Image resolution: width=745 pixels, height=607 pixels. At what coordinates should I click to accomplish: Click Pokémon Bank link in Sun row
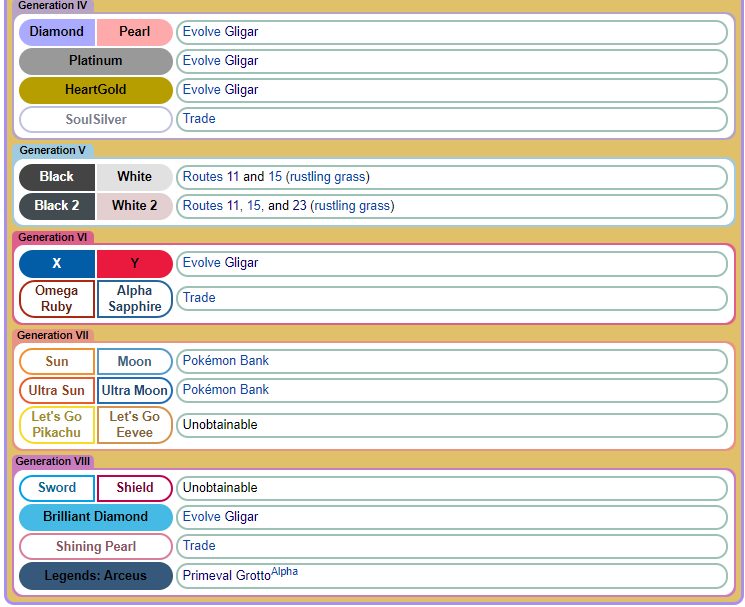[x=226, y=361]
